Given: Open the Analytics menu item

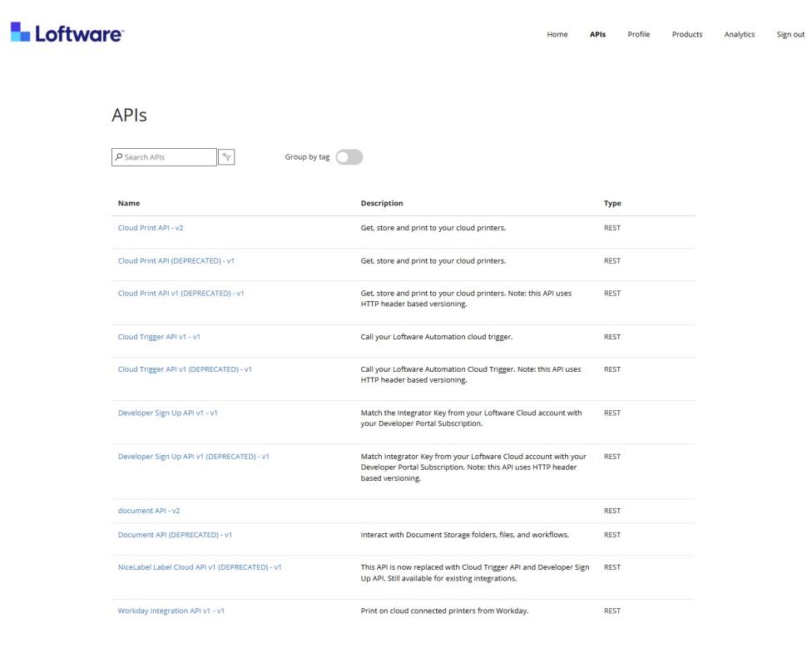Looking at the screenshot, I should tap(739, 35).
